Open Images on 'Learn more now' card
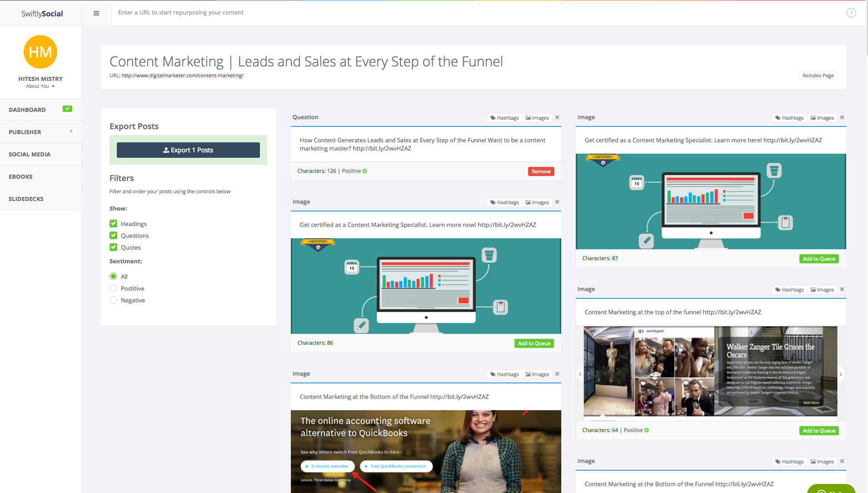This screenshot has height=493, width=868. point(537,202)
